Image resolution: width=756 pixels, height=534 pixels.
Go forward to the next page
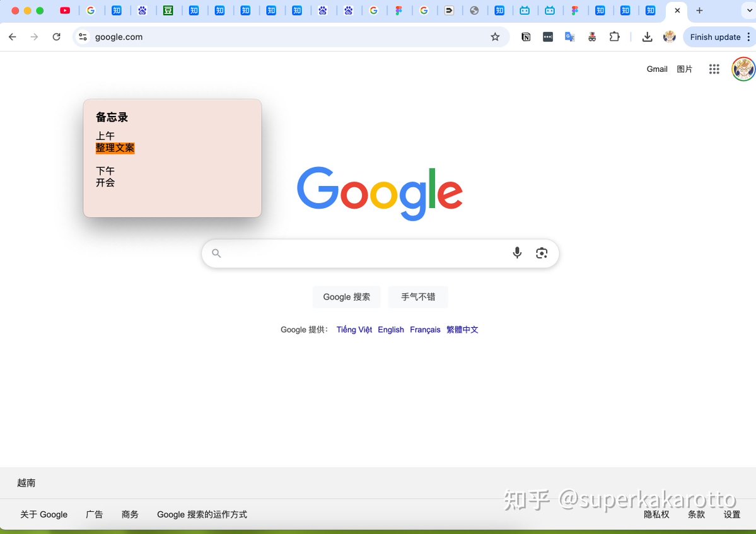[34, 37]
